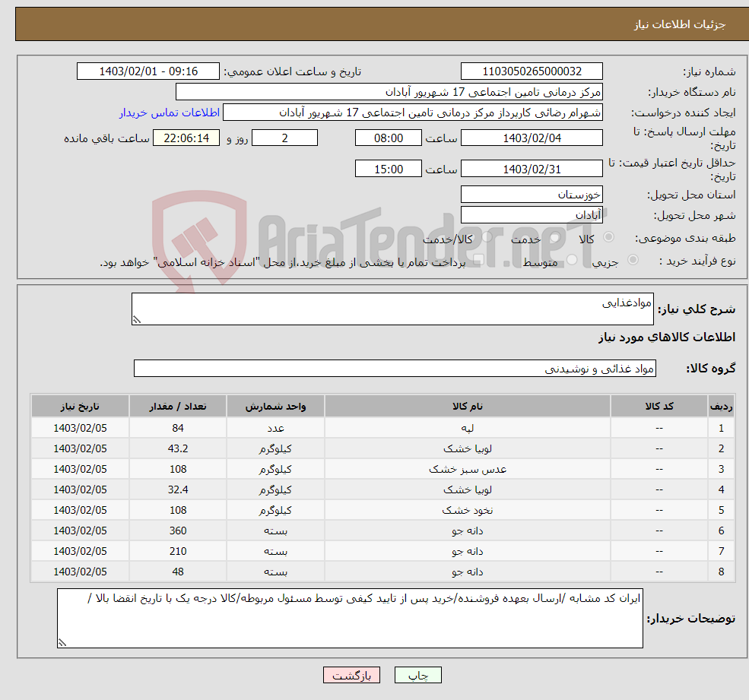
Task: Toggle the payment from اسناد خزانه checkbox
Action: (x=478, y=260)
